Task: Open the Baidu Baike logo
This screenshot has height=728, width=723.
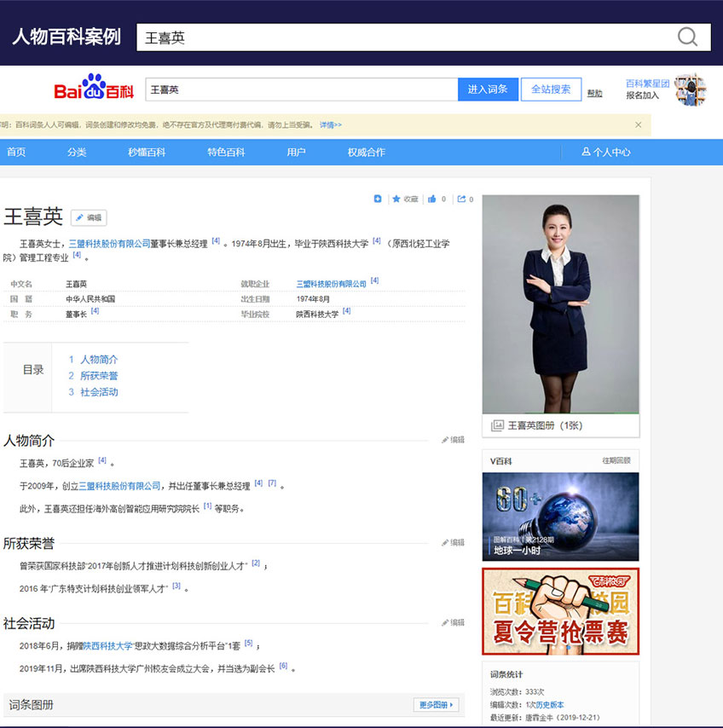Action: coord(94,87)
